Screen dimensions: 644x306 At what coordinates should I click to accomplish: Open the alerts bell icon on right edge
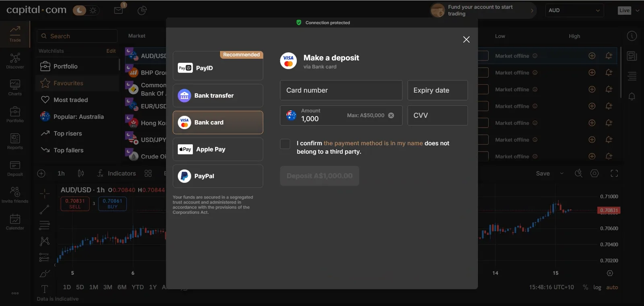click(x=632, y=97)
